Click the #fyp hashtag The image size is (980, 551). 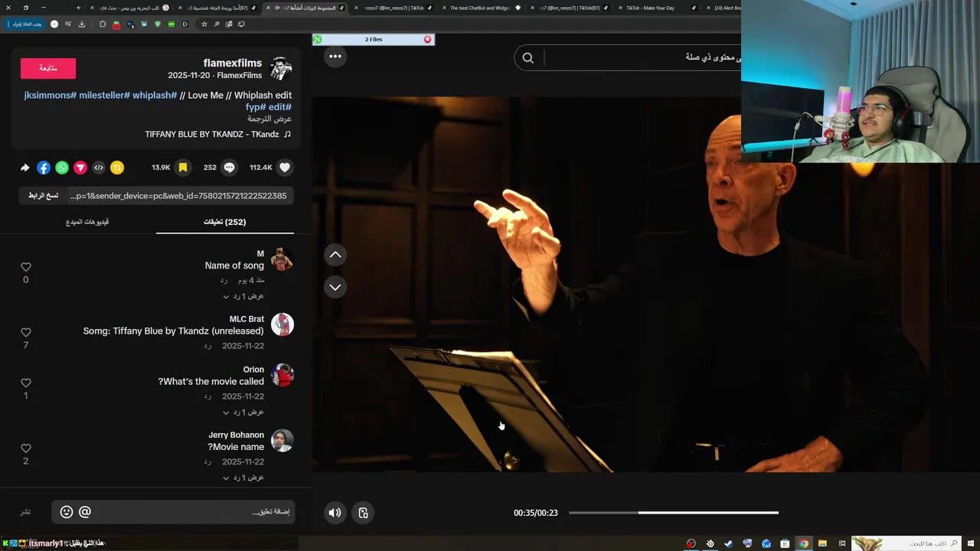point(255,107)
